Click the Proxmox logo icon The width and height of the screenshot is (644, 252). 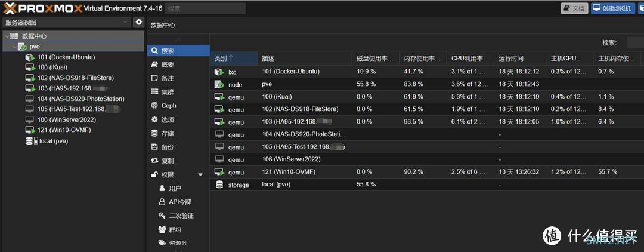(x=10, y=8)
